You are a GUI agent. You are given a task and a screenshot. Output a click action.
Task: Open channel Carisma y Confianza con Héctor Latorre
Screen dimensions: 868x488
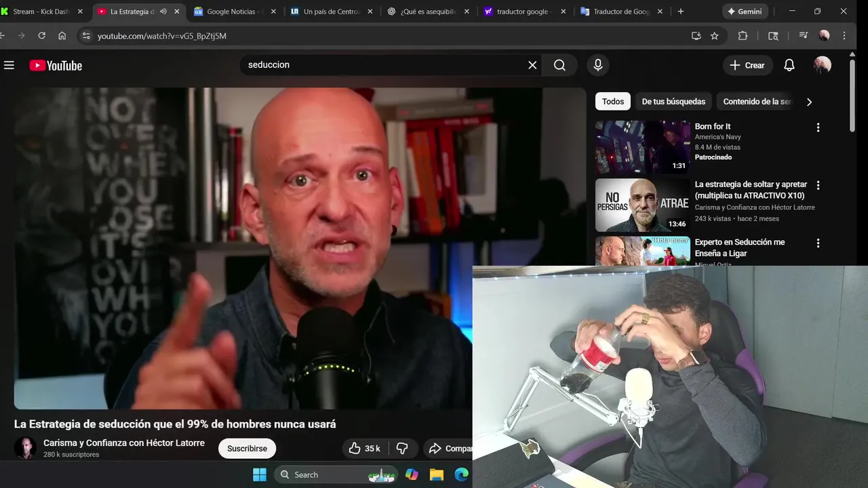coord(124,443)
